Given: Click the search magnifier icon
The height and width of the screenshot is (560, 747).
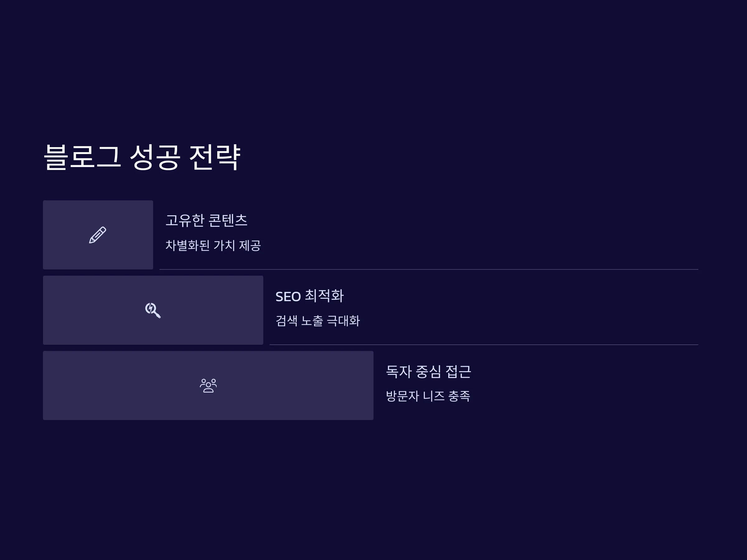Looking at the screenshot, I should [153, 310].
